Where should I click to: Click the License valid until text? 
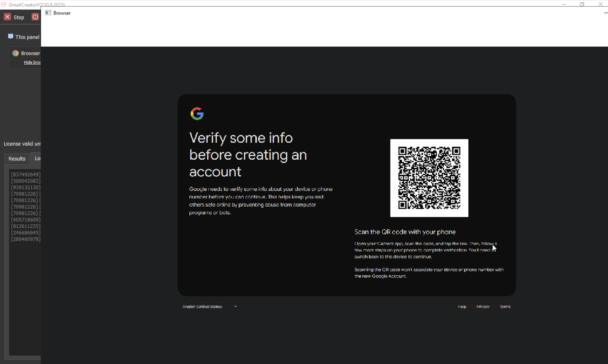pyautogui.click(x=22, y=144)
